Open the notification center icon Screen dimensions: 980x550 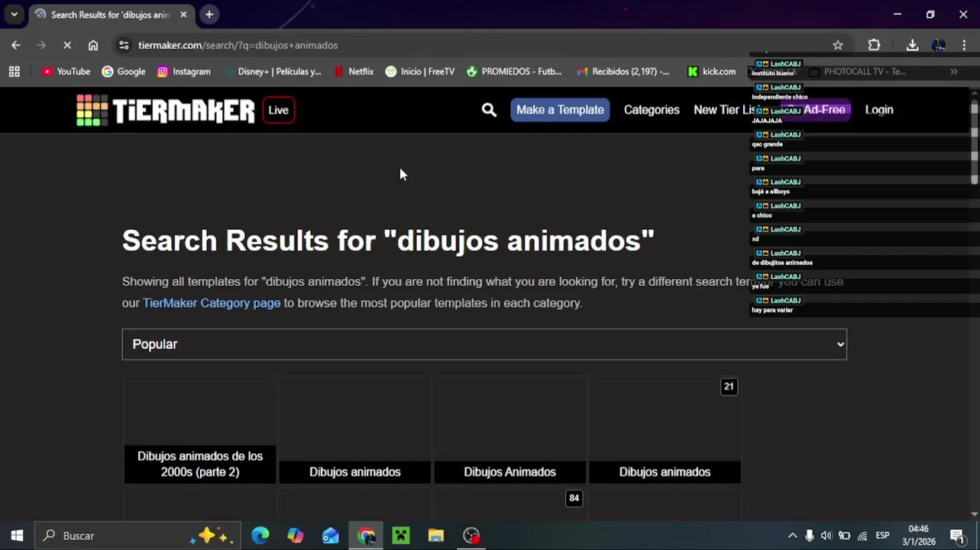(x=957, y=535)
